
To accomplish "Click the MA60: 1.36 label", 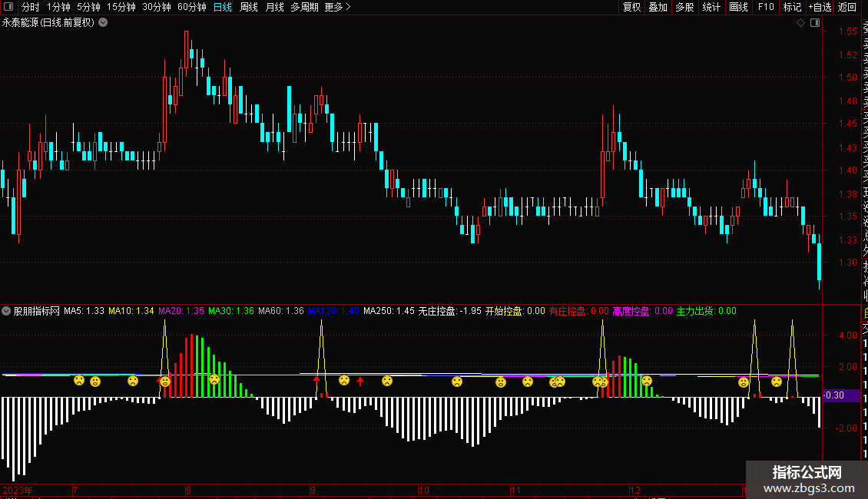I will coord(281,311).
